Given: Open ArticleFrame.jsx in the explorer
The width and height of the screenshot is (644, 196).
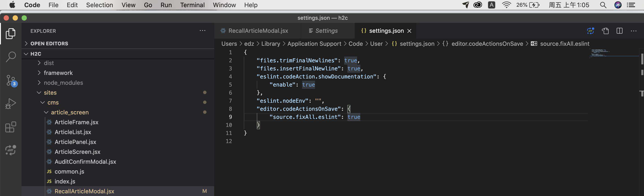Looking at the screenshot, I should click(76, 122).
